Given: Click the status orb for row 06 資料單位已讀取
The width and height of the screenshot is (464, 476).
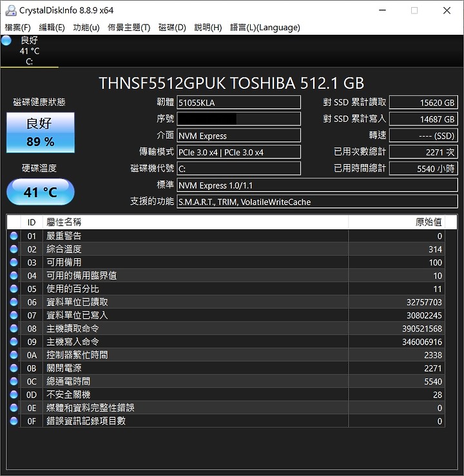Looking at the screenshot, I should tap(14, 302).
